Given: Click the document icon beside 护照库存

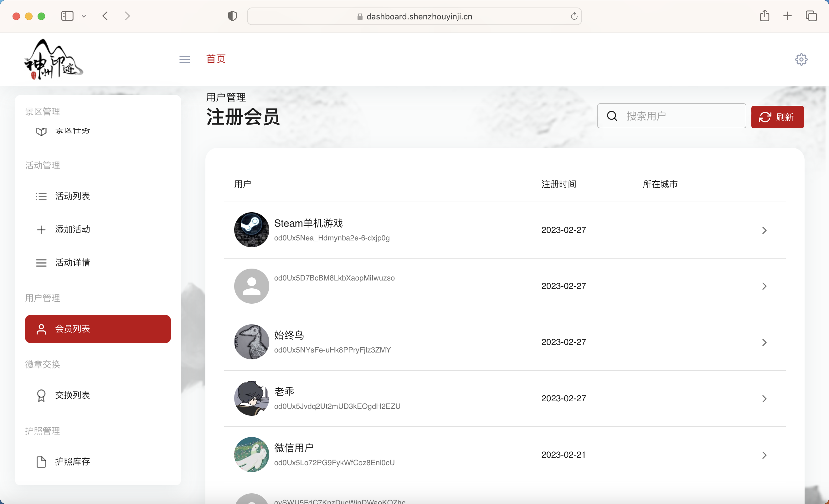Looking at the screenshot, I should coord(41,462).
